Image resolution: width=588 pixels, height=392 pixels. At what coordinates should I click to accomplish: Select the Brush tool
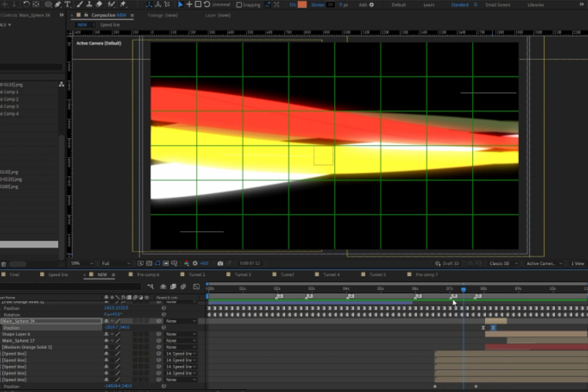click(80, 4)
